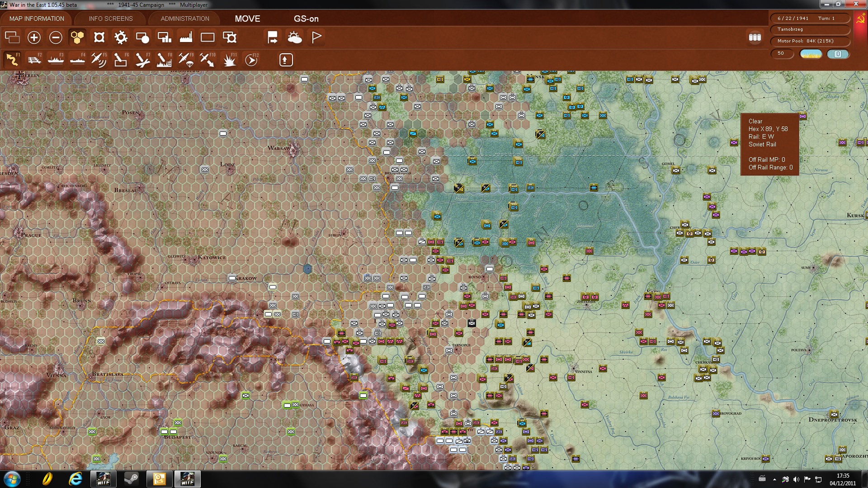Image resolution: width=868 pixels, height=488 pixels.
Task: Click the rectangle with circle icon
Action: click(x=142, y=38)
